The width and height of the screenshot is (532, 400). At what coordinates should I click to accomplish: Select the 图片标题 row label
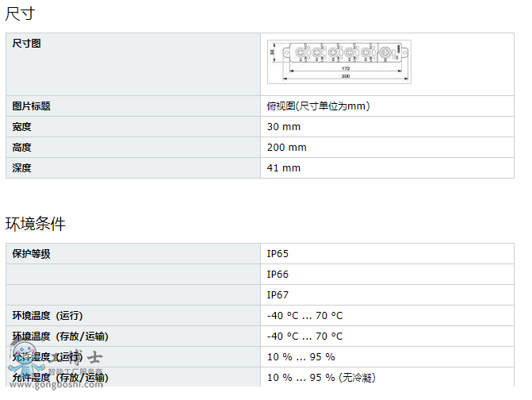click(x=32, y=106)
